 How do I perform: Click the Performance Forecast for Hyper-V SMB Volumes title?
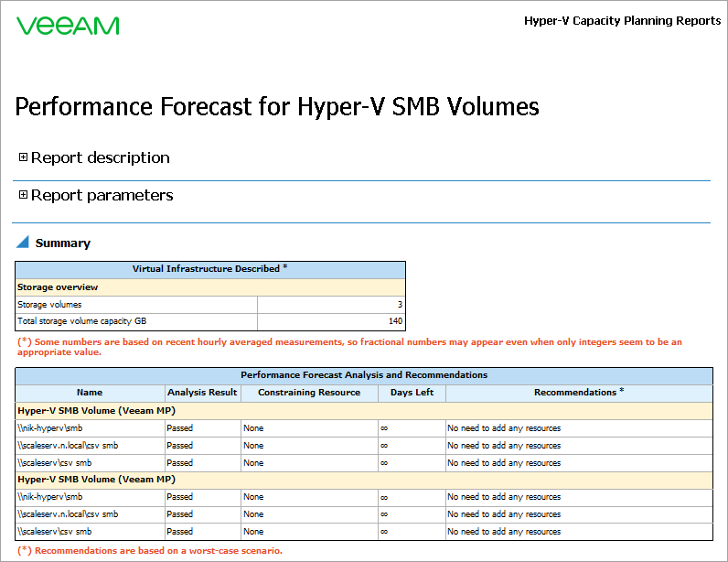click(x=277, y=106)
